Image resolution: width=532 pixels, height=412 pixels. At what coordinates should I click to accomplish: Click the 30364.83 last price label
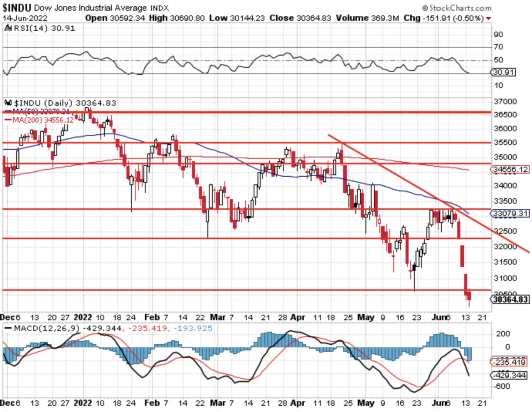510,299
